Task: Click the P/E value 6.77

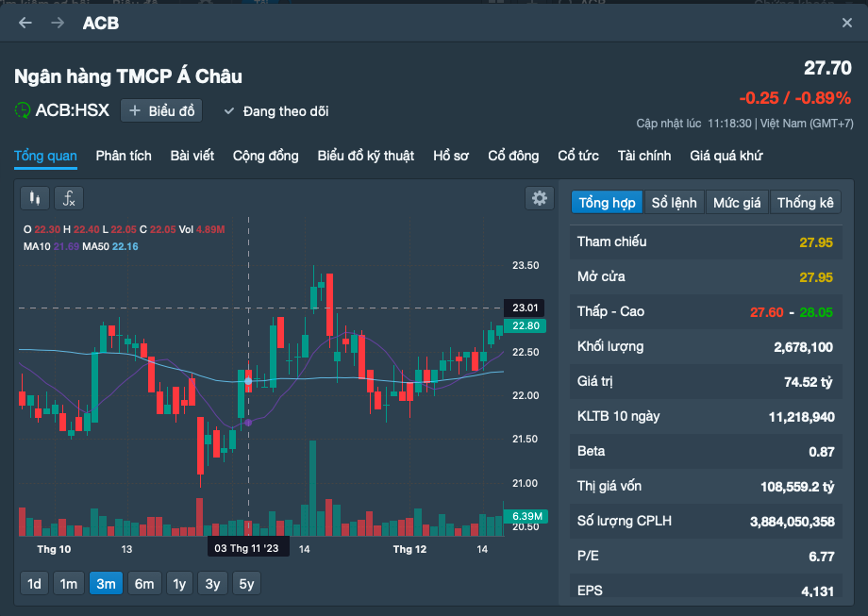Action: click(x=822, y=557)
